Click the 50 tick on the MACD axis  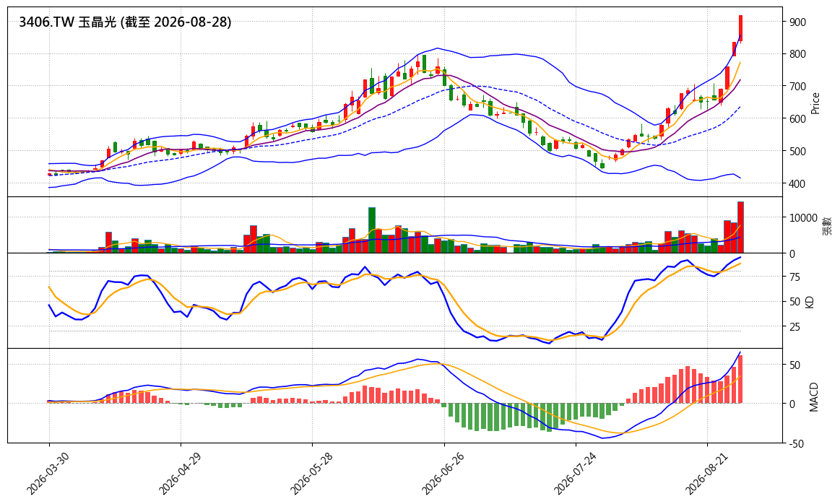(x=794, y=365)
